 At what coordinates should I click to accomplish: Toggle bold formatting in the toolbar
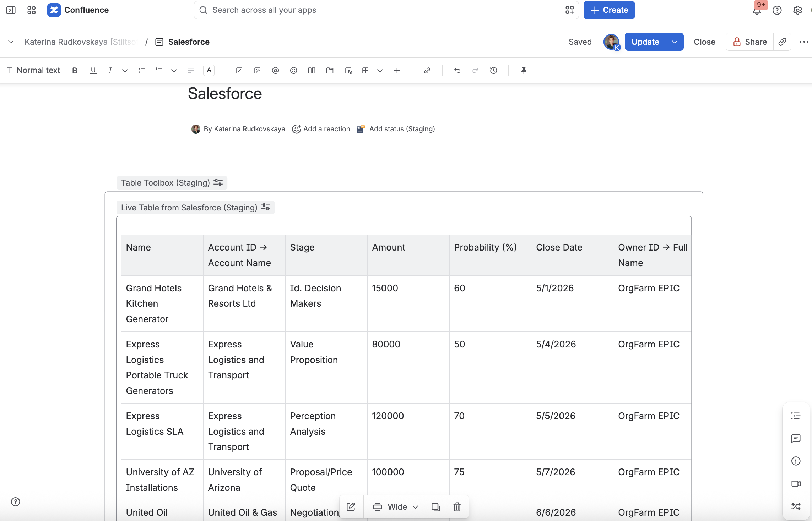(75, 71)
